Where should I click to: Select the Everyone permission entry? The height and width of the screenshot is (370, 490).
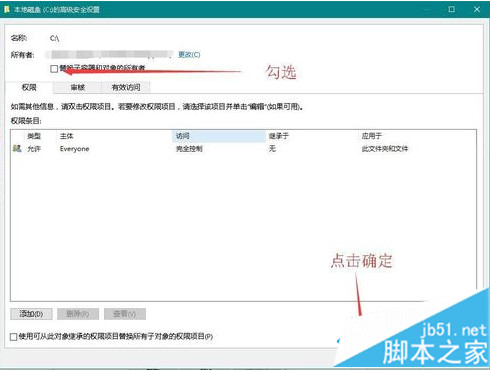(x=243, y=149)
